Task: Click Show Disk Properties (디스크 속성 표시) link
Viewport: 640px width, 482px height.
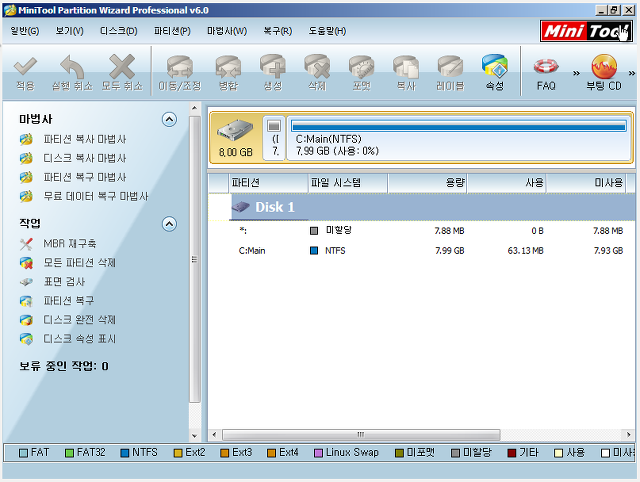Action: click(x=80, y=339)
